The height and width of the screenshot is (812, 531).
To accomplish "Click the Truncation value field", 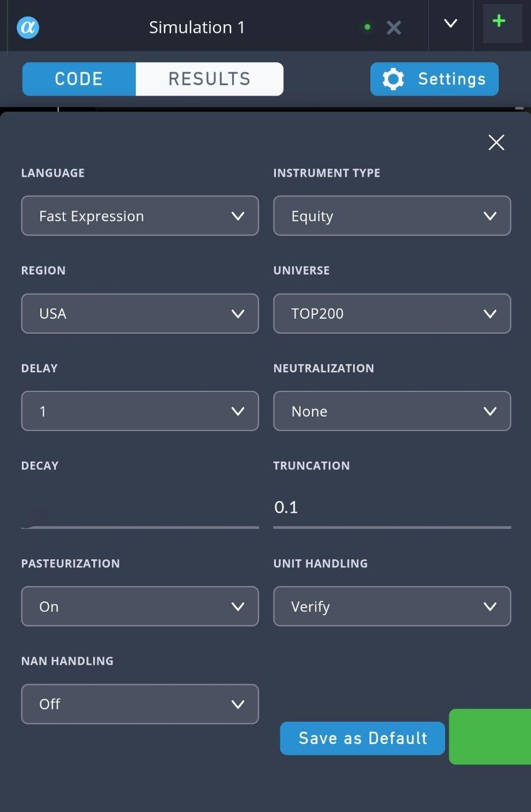I will pos(392,507).
